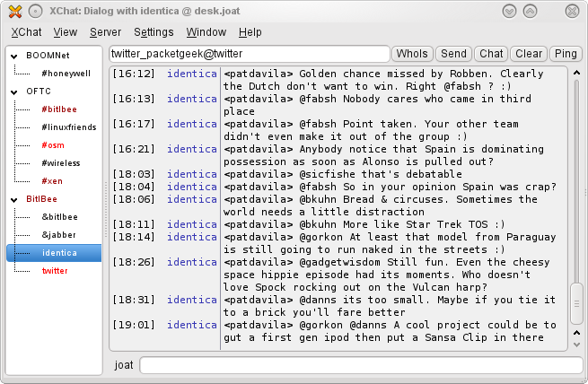
Task: Click the joat nickname label
Action: point(124,365)
